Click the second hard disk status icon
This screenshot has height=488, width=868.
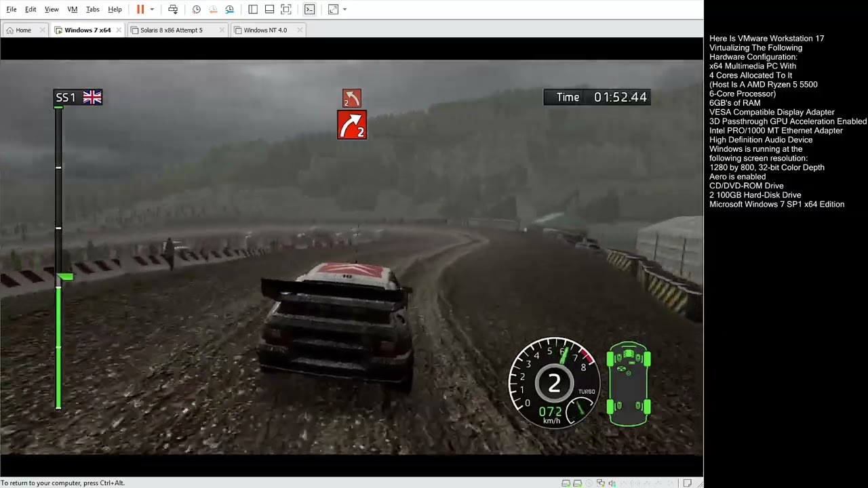pos(577,483)
